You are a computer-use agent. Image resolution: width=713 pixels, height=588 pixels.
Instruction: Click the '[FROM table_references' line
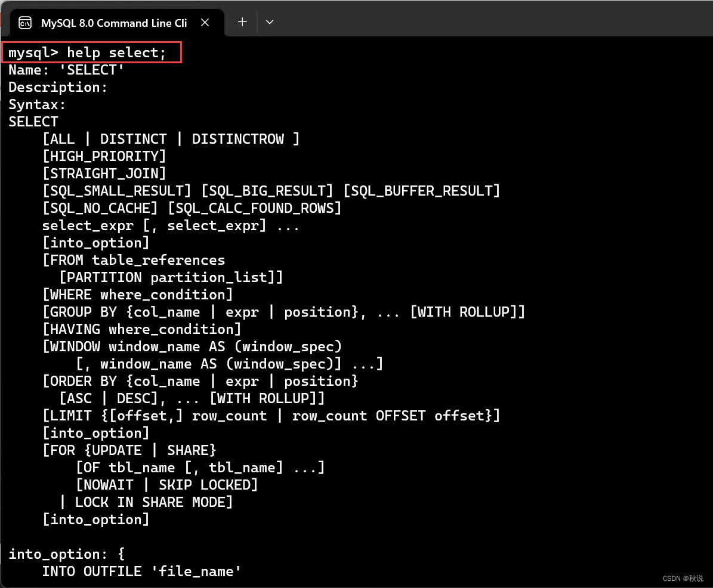[134, 260]
